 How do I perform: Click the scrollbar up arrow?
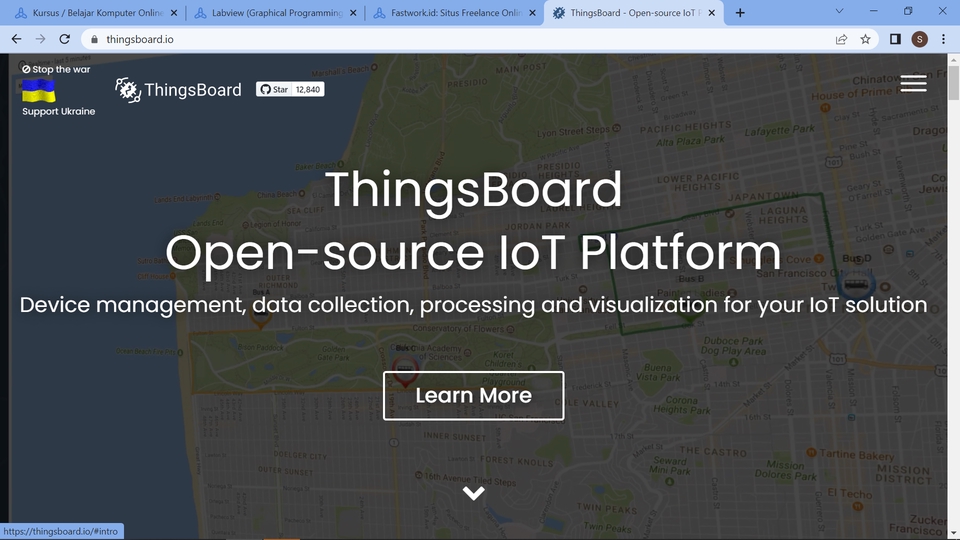pos(953,59)
